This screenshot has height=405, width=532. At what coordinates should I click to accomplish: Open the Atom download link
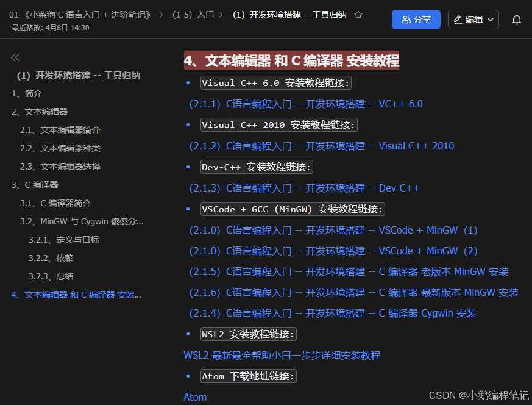coord(194,397)
